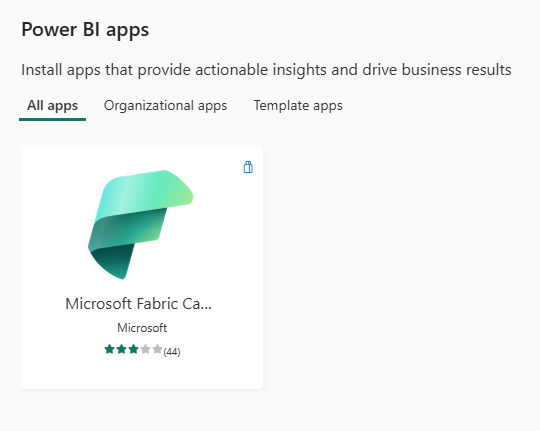
Task: Switch to the All apps tab
Action: 52,105
